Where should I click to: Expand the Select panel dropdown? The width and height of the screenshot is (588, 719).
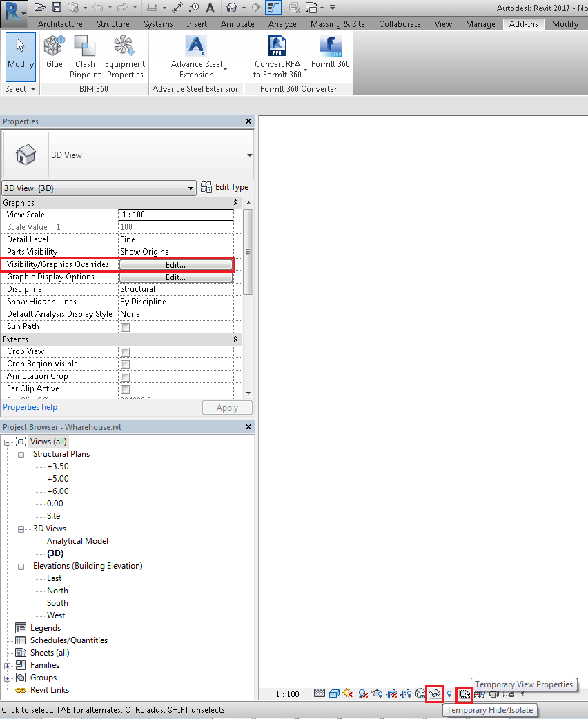coord(20,89)
